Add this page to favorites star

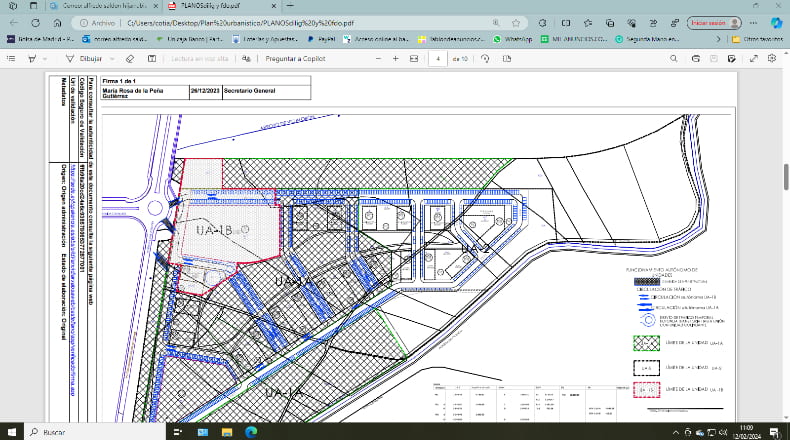tap(516, 23)
